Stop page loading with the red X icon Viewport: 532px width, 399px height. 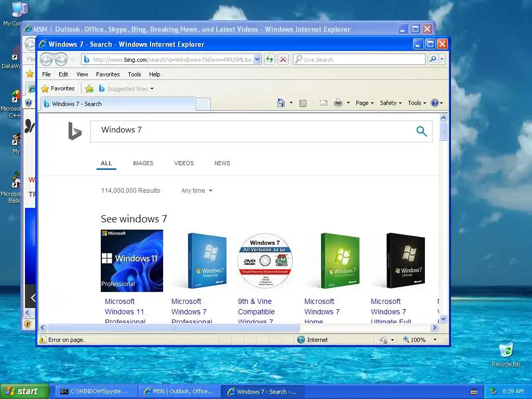[283, 59]
